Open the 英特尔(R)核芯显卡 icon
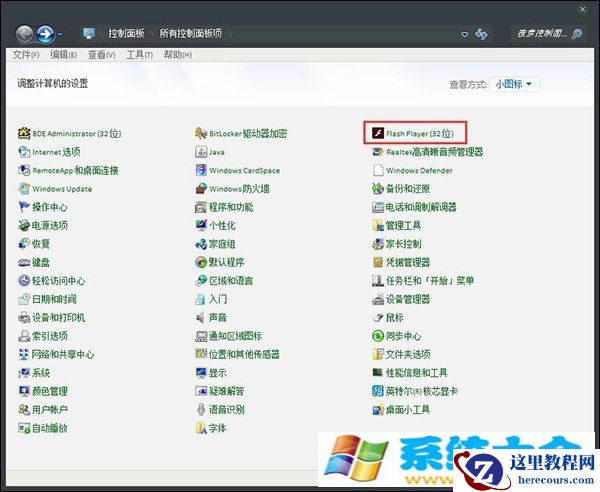The height and width of the screenshot is (492, 600). coord(378,391)
